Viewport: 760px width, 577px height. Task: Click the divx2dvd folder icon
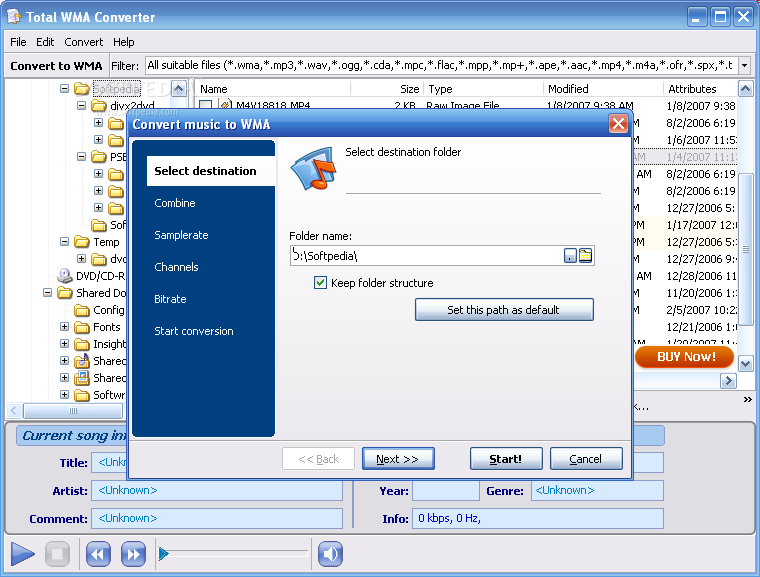tap(99, 106)
